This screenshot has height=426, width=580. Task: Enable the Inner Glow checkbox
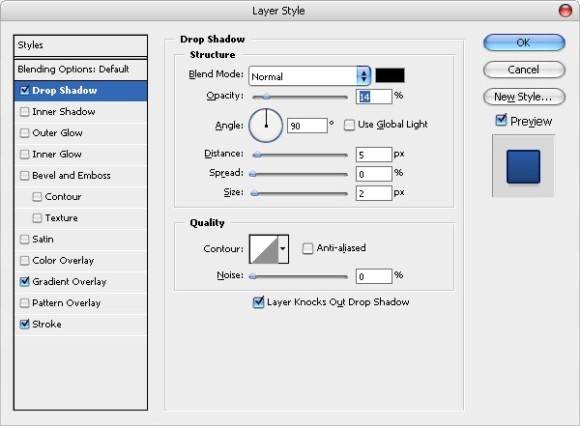click(24, 154)
